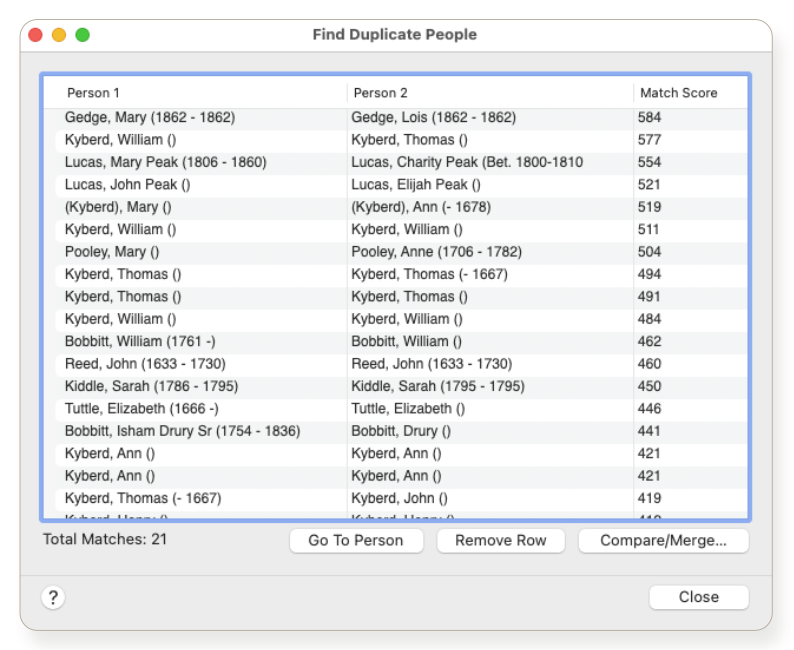Choose the Kyberd, John () entry

point(399,498)
